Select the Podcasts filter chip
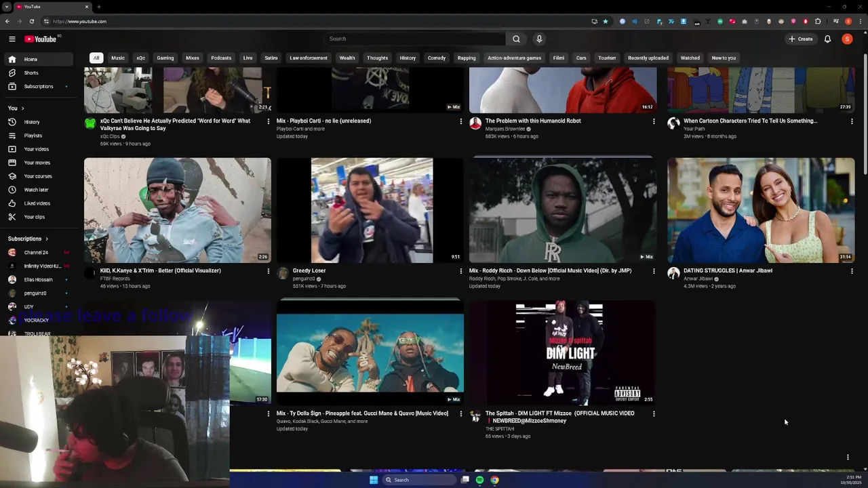The image size is (868, 488). point(221,58)
